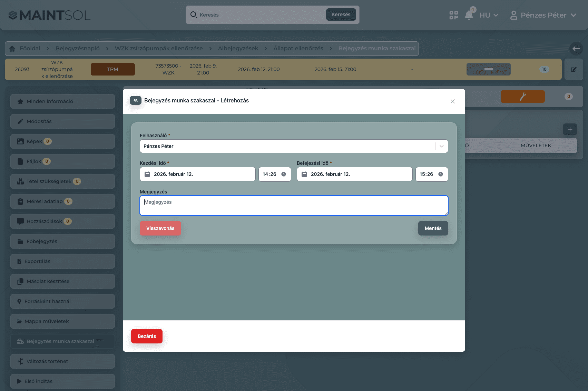Image resolution: width=588 pixels, height=391 pixels.
Task: Click the end time clock icon
Action: click(441, 174)
